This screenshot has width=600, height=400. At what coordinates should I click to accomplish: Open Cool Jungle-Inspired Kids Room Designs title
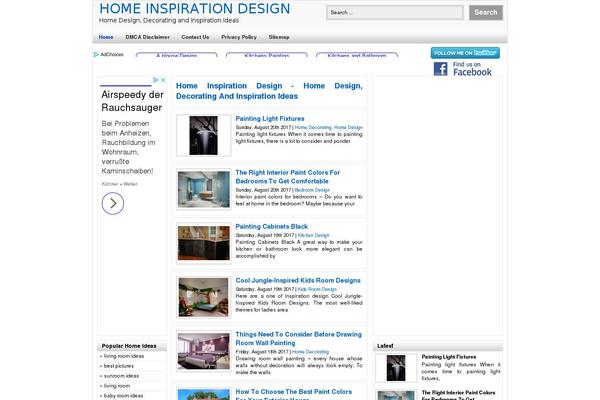coord(298,281)
